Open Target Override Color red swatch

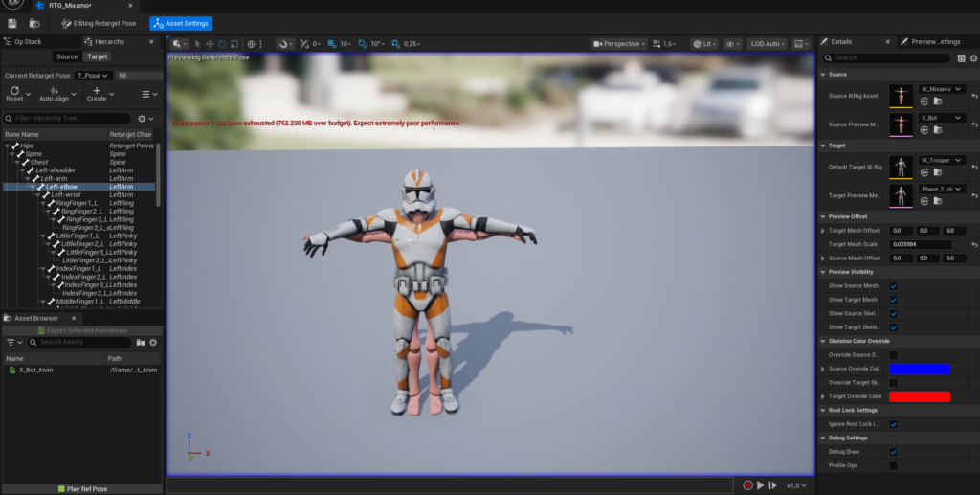[920, 396]
